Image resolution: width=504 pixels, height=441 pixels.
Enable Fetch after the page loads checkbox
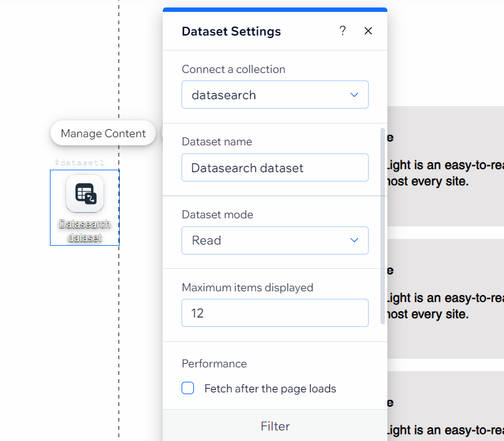pos(188,389)
